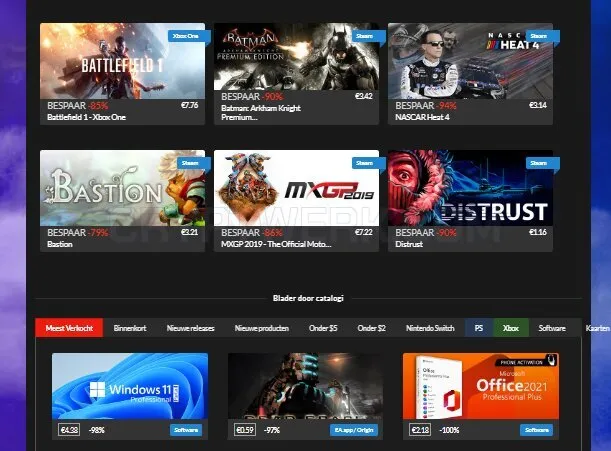Click the €7.22 MXGP 2019 price
Screen dimensions: 611x451
tap(364, 232)
